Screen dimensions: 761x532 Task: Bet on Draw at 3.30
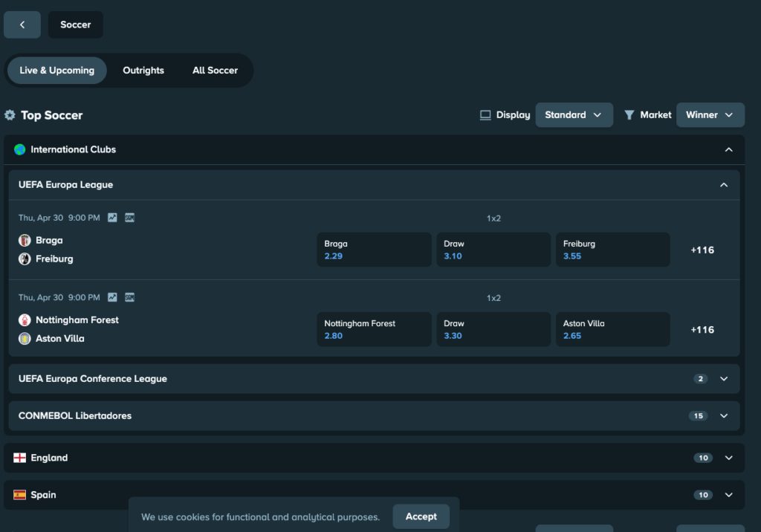tap(493, 329)
